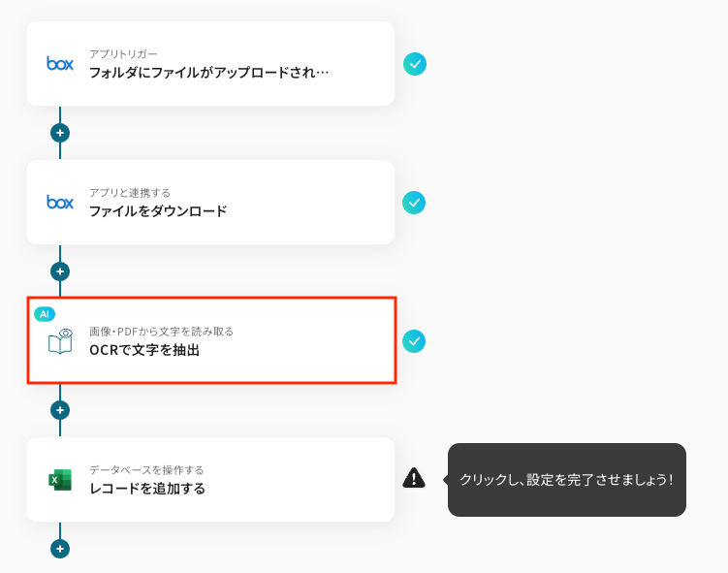The image size is (728, 573).
Task: Click the Box icon on trigger step
Action: click(60, 64)
